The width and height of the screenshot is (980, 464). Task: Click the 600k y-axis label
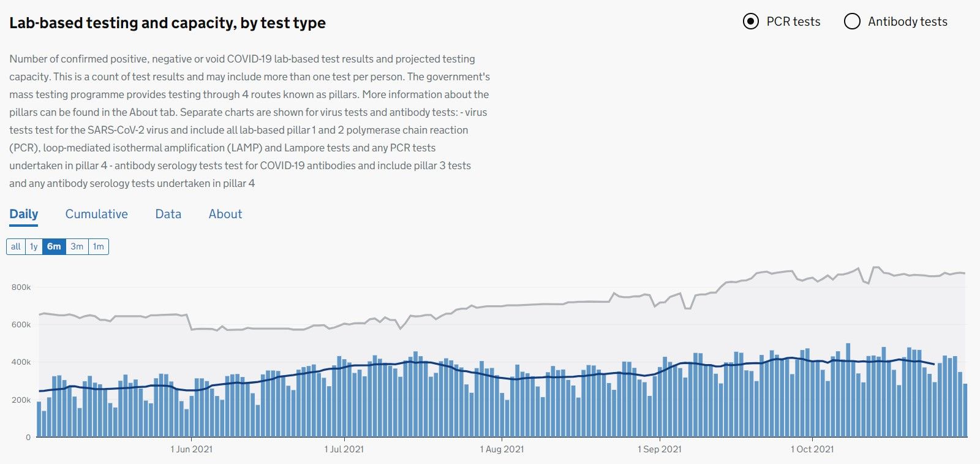[x=21, y=325]
